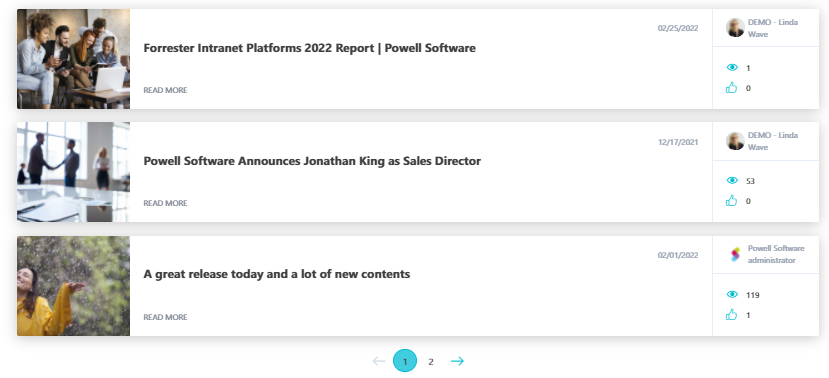The height and width of the screenshot is (378, 829).
Task: Click the eye icon showing 53 views
Action: 732,180
